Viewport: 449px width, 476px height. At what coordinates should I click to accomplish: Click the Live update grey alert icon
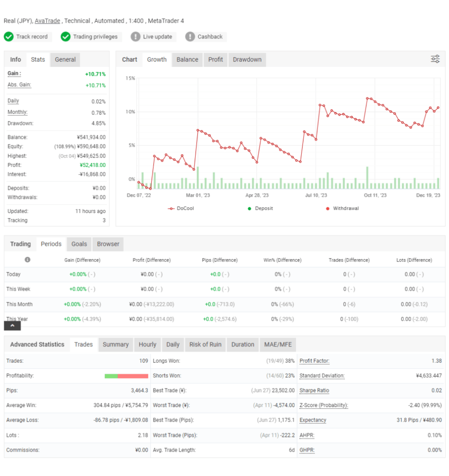136,37
